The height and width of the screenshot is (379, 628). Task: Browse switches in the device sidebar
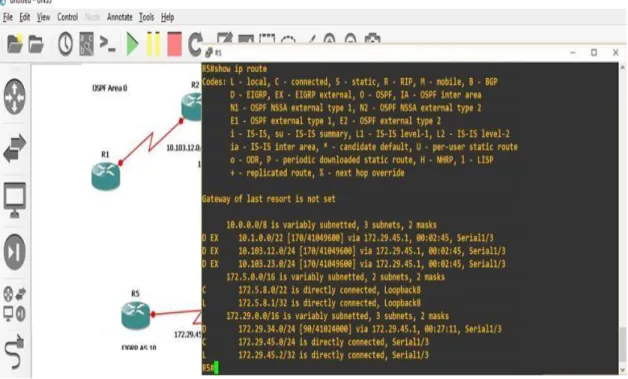point(15,149)
